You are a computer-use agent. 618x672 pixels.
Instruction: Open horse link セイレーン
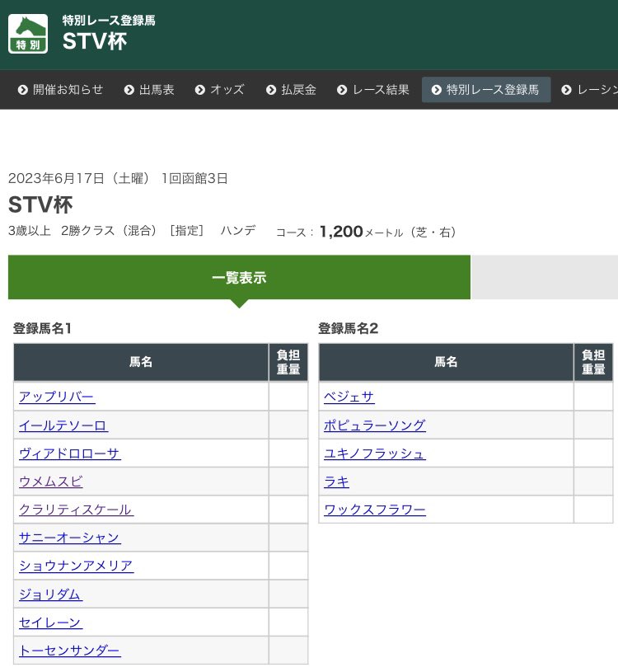(50, 623)
